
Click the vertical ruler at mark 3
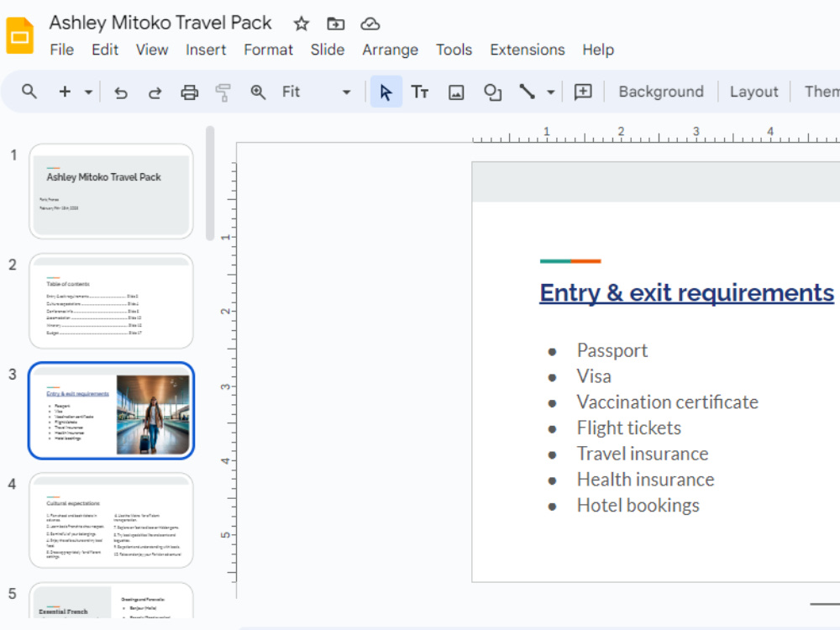pos(227,386)
